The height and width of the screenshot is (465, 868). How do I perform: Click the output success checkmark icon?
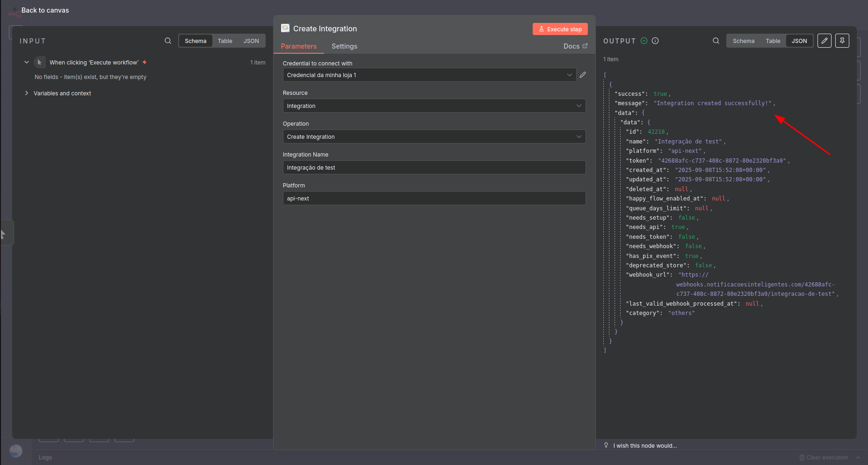coord(644,41)
